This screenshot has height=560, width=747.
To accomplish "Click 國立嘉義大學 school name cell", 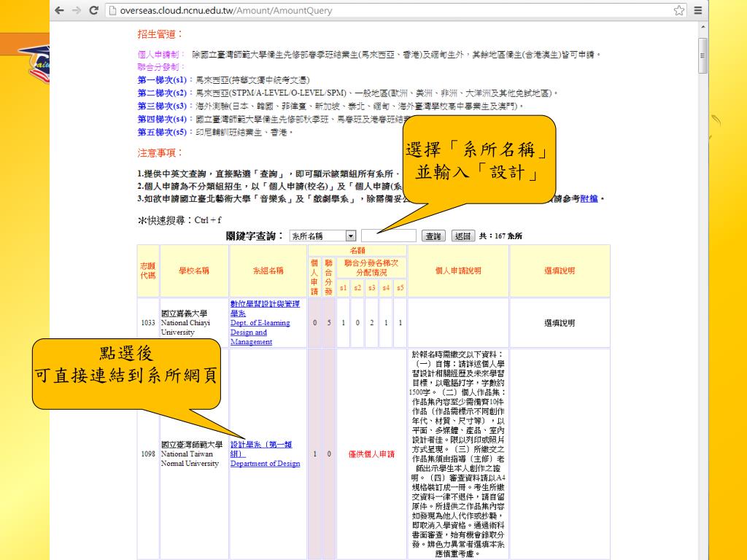I will [x=194, y=323].
